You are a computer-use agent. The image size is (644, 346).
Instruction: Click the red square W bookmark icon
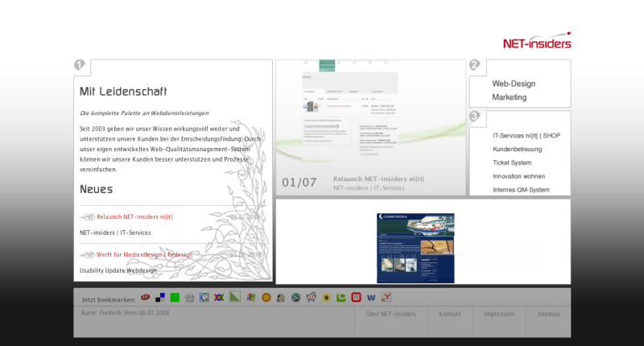pos(356,297)
